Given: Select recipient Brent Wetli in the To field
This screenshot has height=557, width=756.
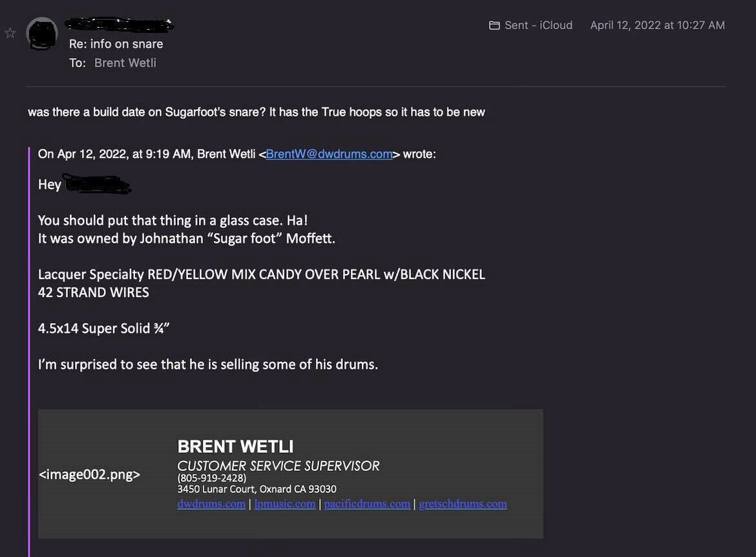Looking at the screenshot, I should [125, 63].
